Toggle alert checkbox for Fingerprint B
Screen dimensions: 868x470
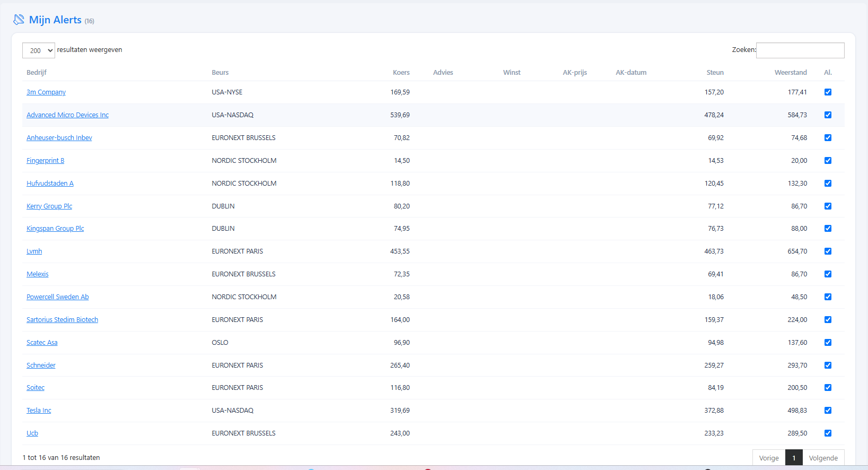(x=828, y=161)
